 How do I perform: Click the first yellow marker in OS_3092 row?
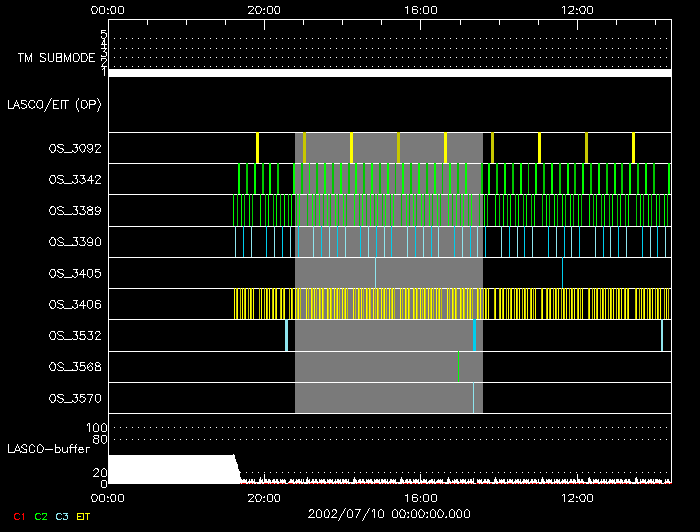click(x=257, y=147)
